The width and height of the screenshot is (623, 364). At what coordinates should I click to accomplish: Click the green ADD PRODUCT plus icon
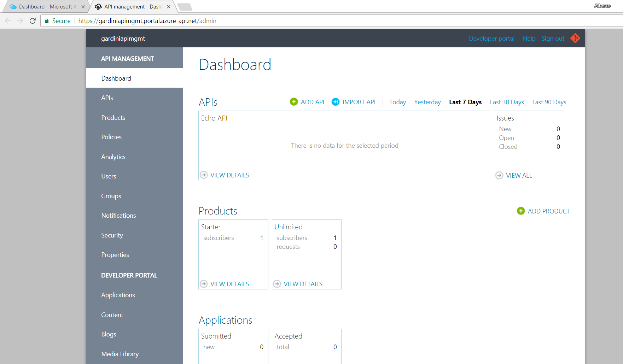click(520, 211)
